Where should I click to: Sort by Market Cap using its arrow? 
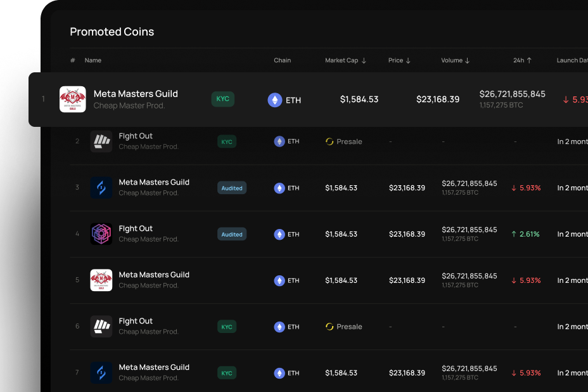(x=364, y=60)
